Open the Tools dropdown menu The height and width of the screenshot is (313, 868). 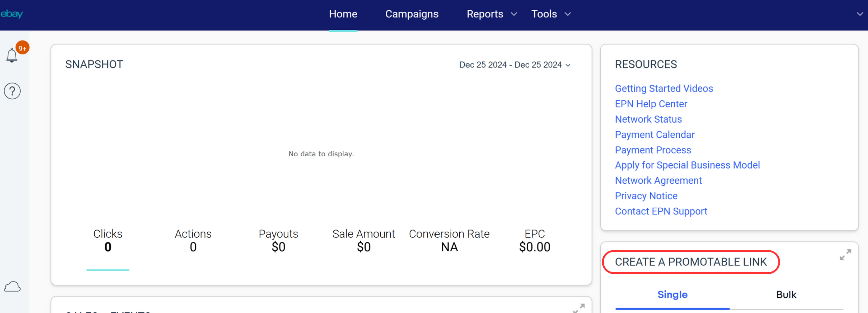pos(551,14)
